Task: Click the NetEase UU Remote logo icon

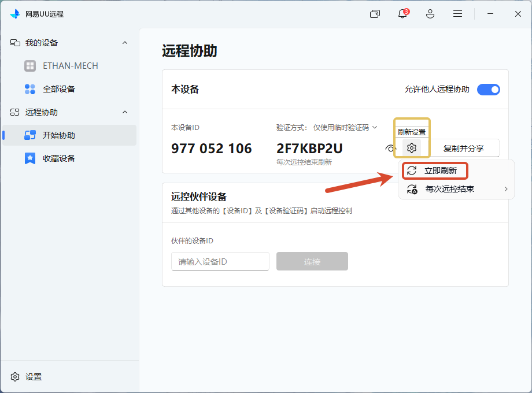Action: pos(15,14)
